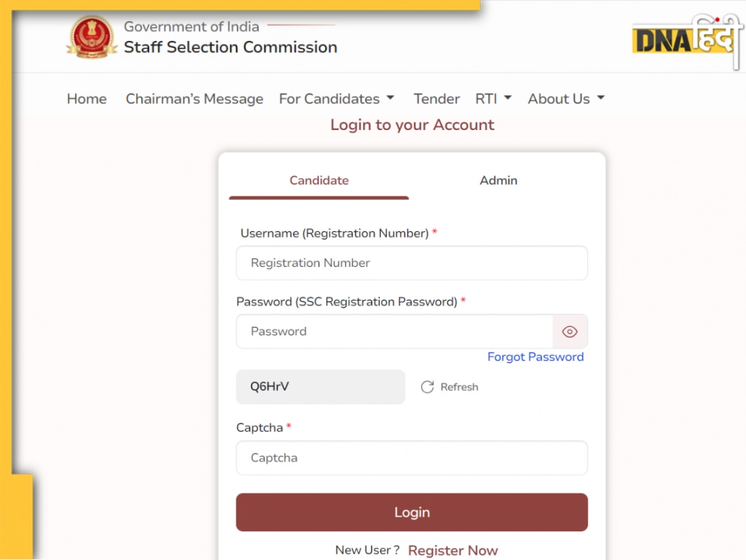
Task: Click the DNA Hindi logo
Action: pos(687,39)
